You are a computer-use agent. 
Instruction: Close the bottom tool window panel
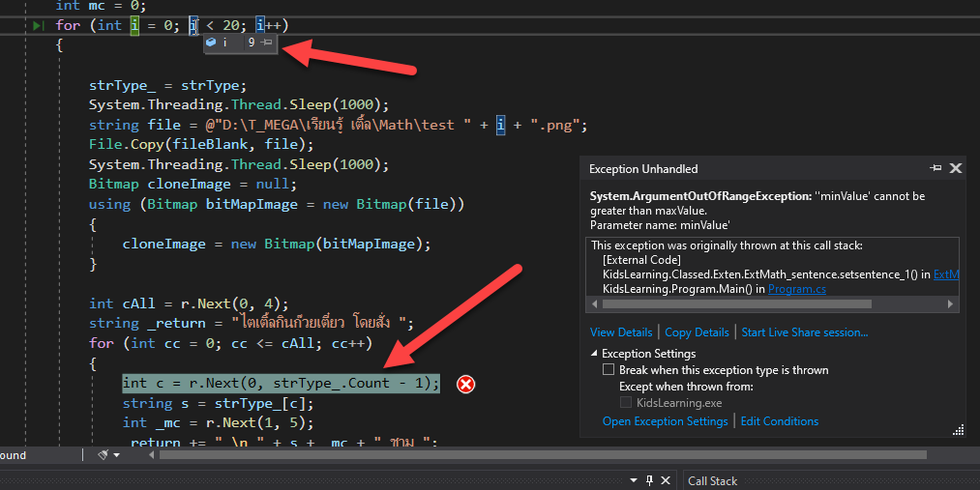tap(665, 480)
